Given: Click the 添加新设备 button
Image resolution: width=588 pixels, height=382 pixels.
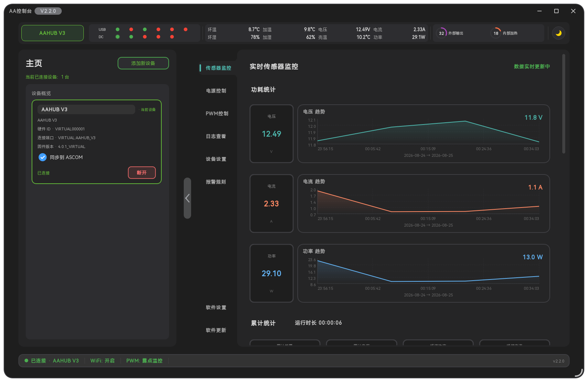Looking at the screenshot, I should (x=143, y=63).
